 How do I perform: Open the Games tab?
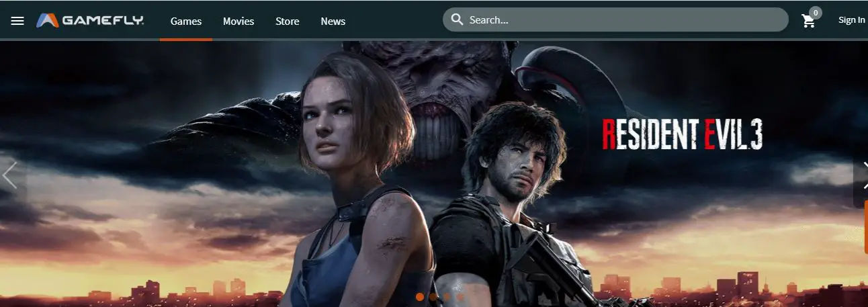186,21
